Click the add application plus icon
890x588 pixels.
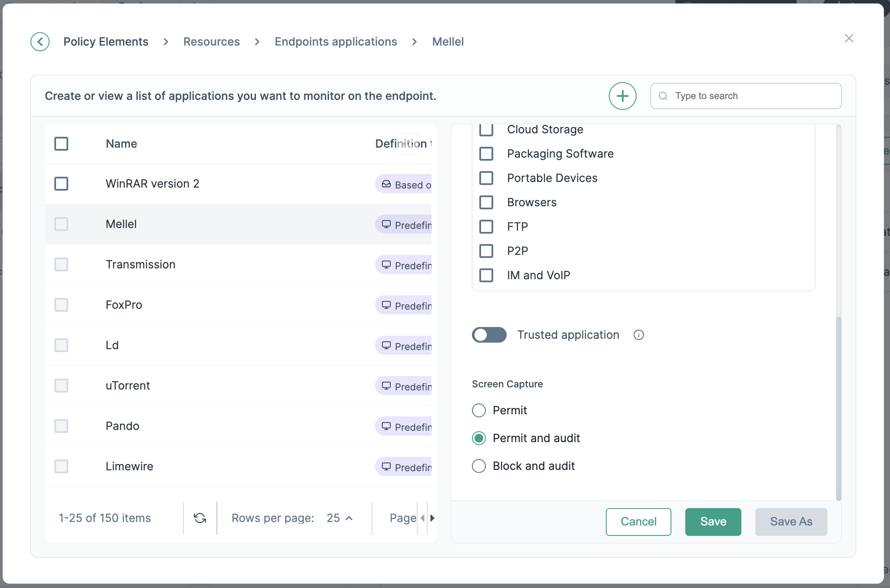622,96
